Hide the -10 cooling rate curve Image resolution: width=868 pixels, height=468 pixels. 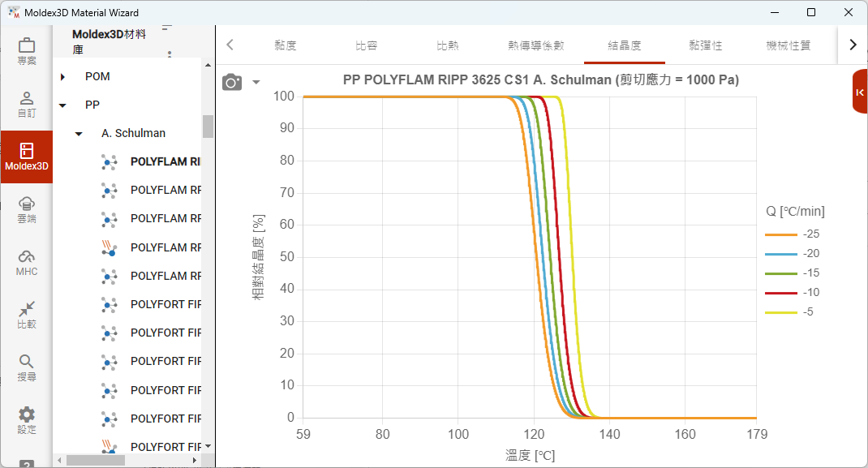pyautogui.click(x=780, y=292)
